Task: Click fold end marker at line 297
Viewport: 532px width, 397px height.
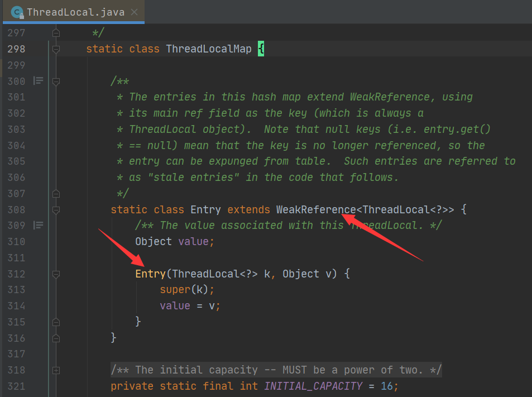Action: (55, 33)
